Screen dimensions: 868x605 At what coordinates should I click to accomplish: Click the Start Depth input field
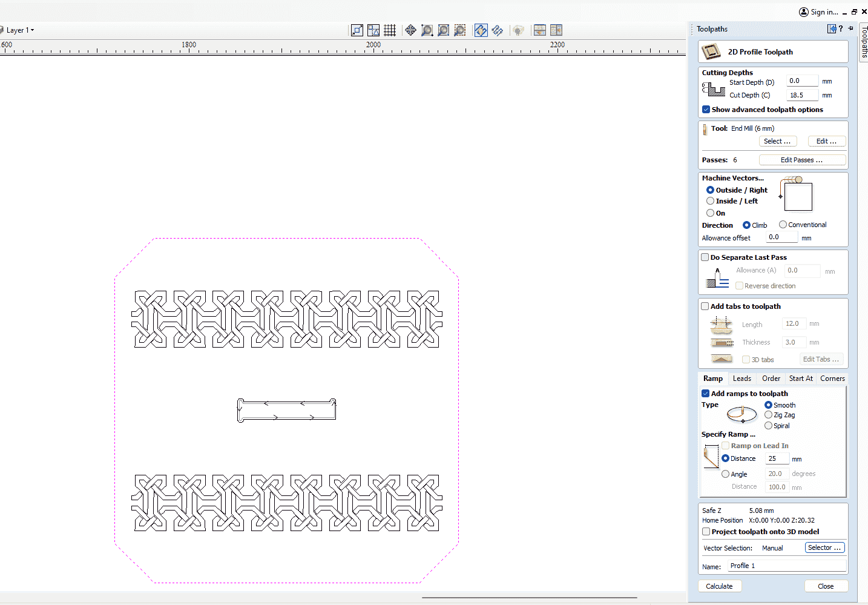(x=803, y=81)
